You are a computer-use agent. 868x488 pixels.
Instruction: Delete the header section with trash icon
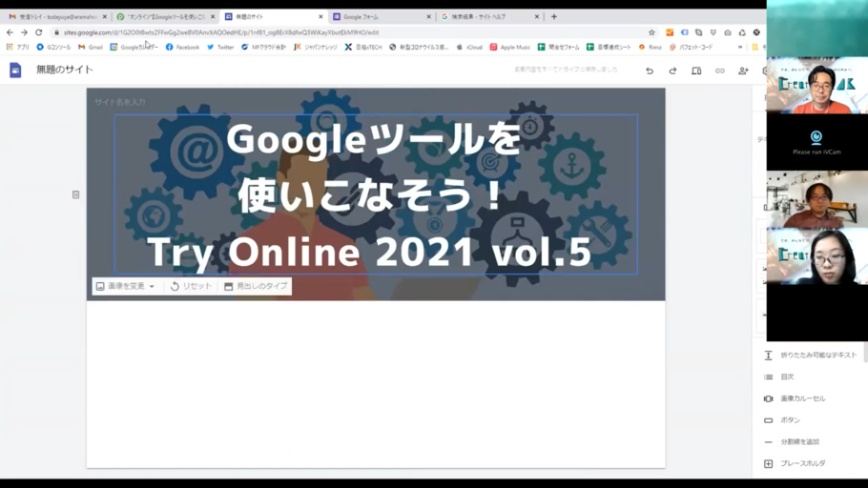pyautogui.click(x=76, y=194)
